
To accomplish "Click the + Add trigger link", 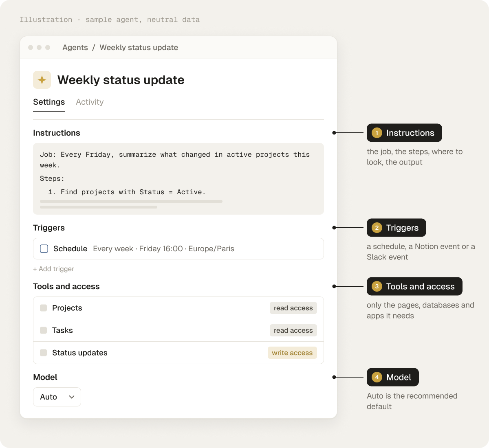I will [x=53, y=269].
